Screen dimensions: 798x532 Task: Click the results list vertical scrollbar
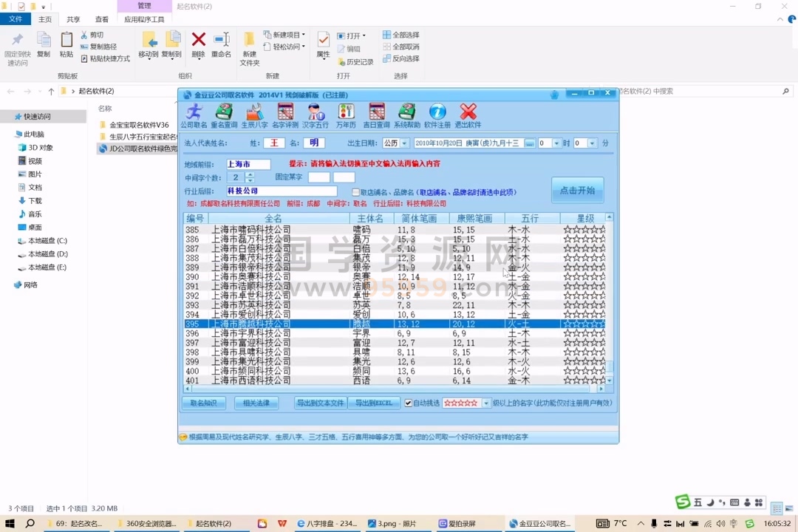click(x=609, y=299)
